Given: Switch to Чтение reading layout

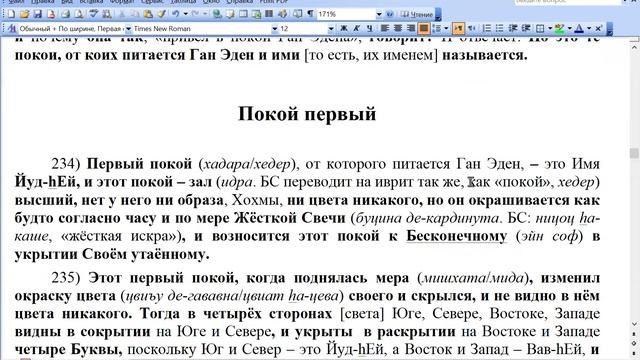Looking at the screenshot, I should click(x=417, y=15).
